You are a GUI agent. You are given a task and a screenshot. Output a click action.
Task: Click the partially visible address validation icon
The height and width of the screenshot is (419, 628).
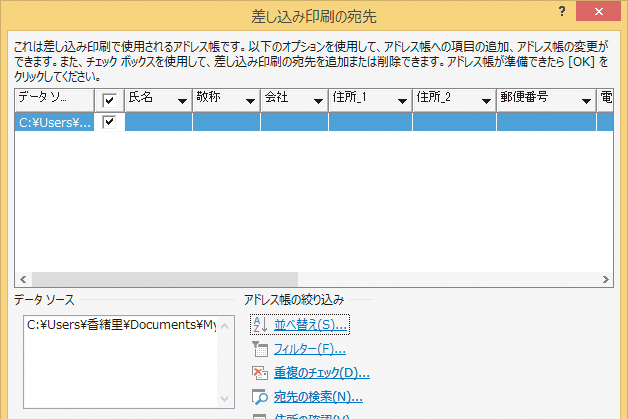[260, 416]
